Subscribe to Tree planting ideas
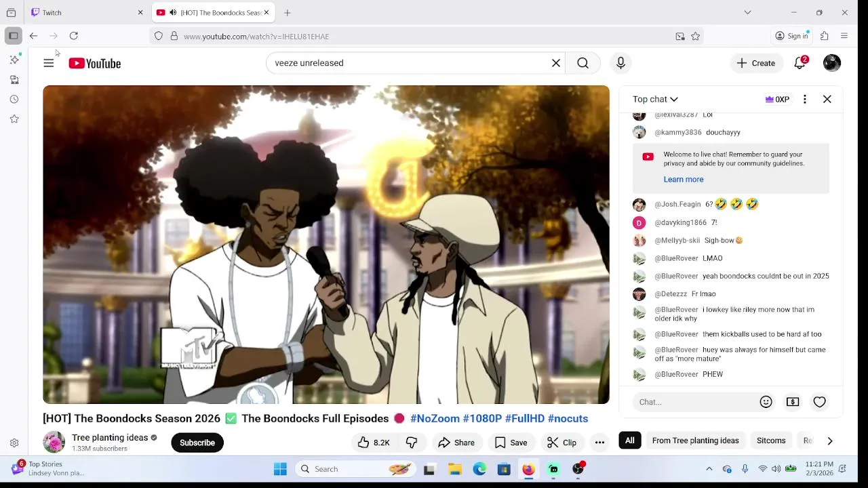 [x=197, y=443]
